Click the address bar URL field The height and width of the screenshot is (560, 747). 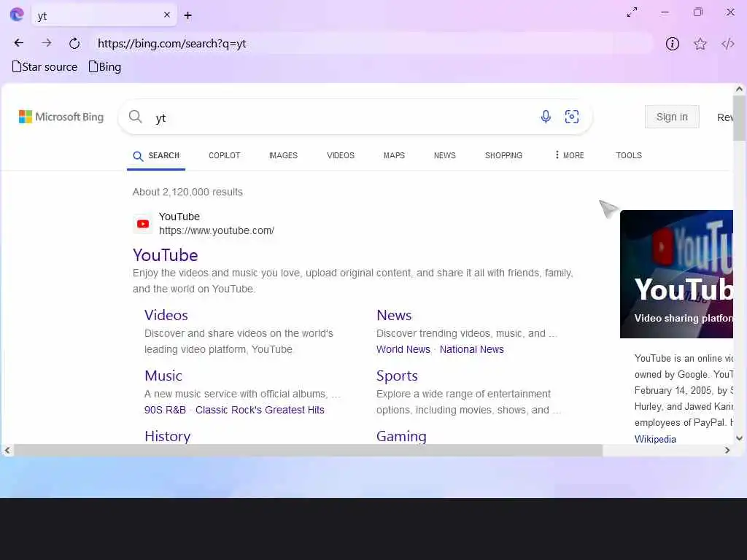(371, 43)
